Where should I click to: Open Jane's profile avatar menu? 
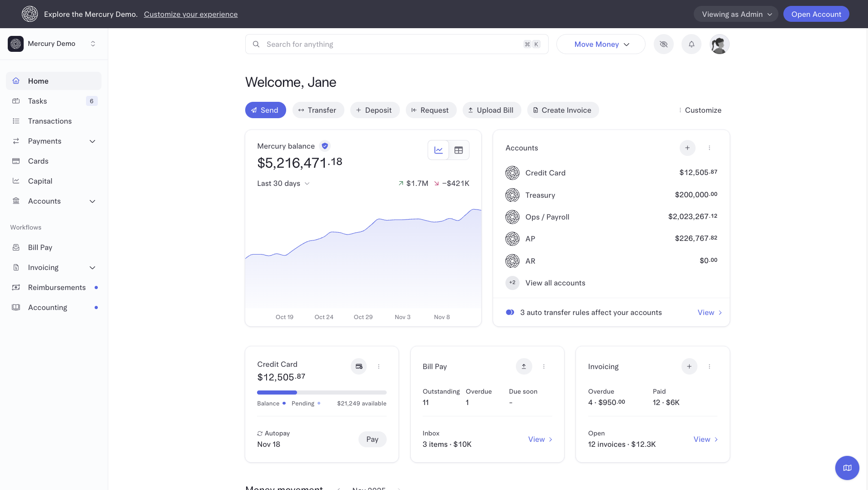pos(720,44)
